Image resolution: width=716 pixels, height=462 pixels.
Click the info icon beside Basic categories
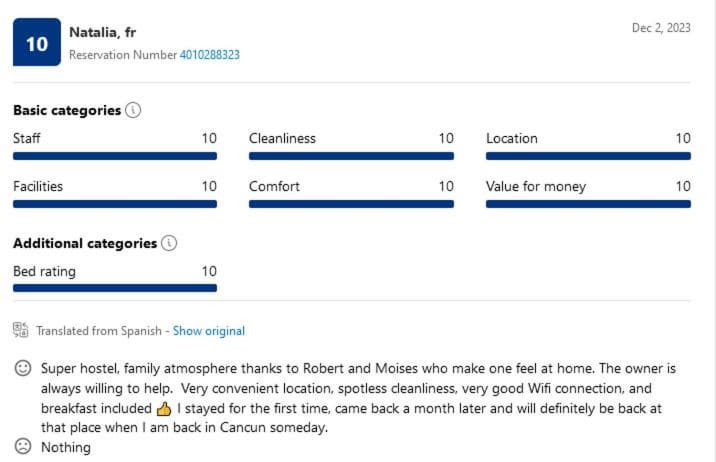[134, 110]
